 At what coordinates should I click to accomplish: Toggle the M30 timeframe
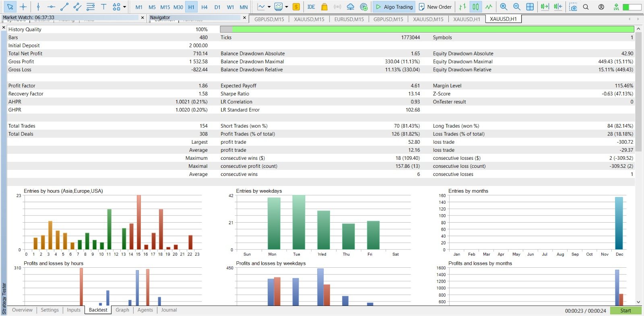click(x=178, y=7)
